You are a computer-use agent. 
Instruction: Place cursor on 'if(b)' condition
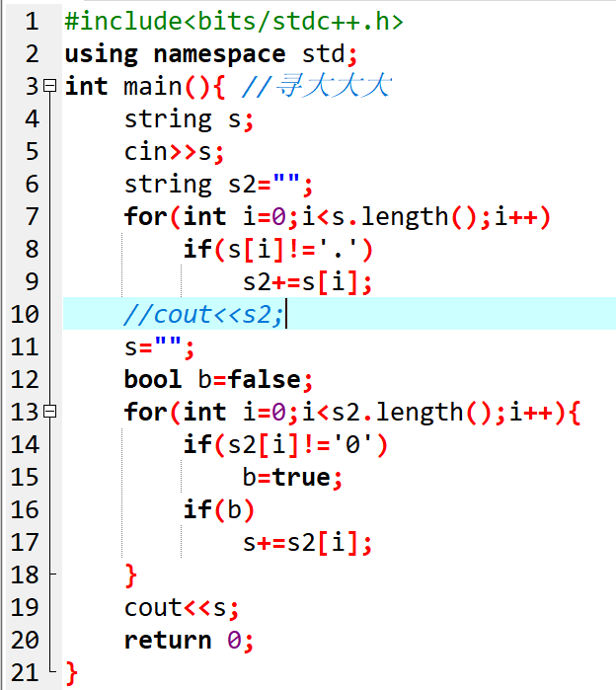tap(218, 510)
